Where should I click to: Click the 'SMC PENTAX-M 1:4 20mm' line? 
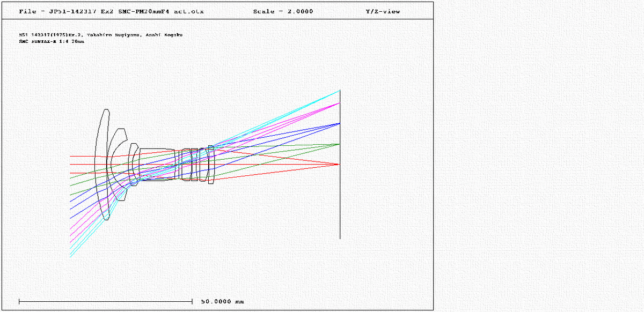52,41
